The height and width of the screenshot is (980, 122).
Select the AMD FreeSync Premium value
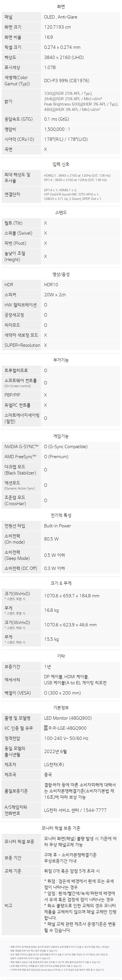(x=56, y=456)
